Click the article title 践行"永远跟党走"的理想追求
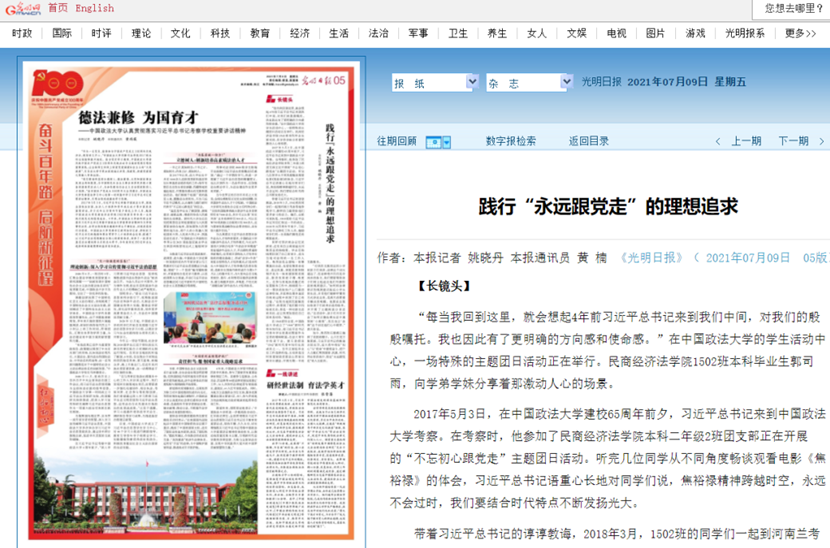The image size is (830, 548). pyautogui.click(x=608, y=206)
